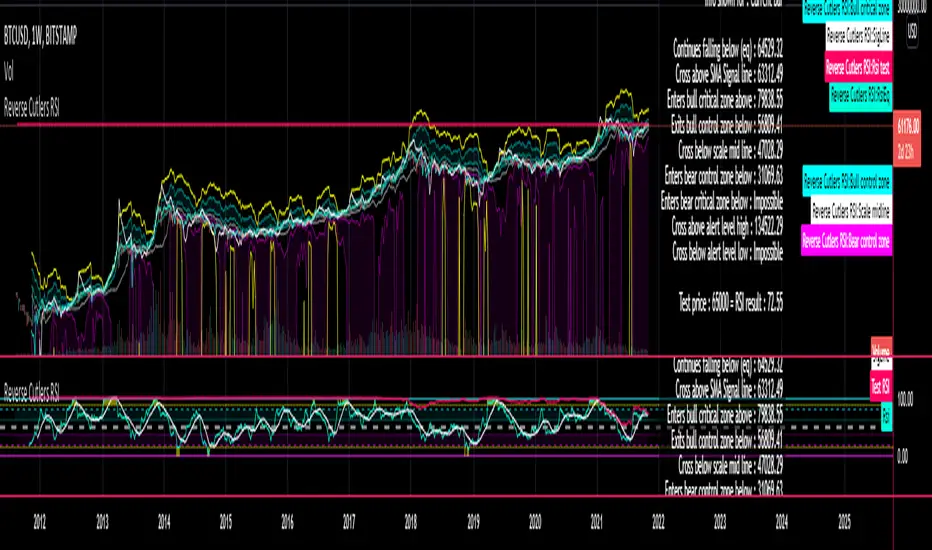Click the 2022 year mark on time axis
Image resolution: width=932 pixels, height=550 pixels.
(658, 520)
